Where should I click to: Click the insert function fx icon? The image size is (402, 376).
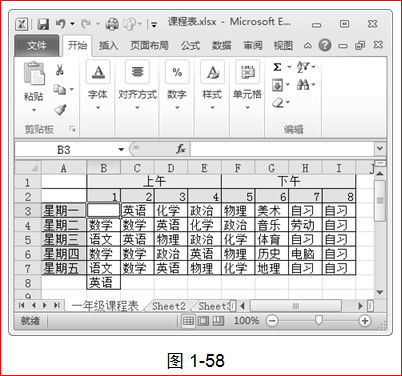pyautogui.click(x=181, y=149)
